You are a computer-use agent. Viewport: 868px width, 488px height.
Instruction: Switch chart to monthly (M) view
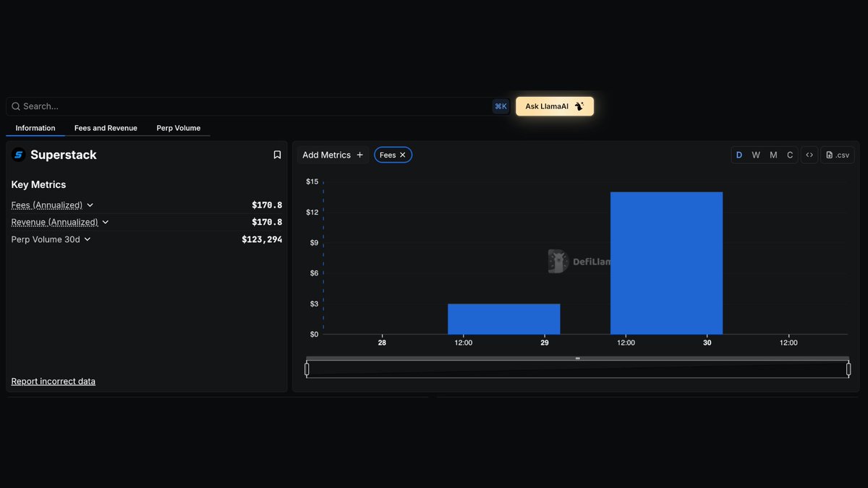click(773, 155)
